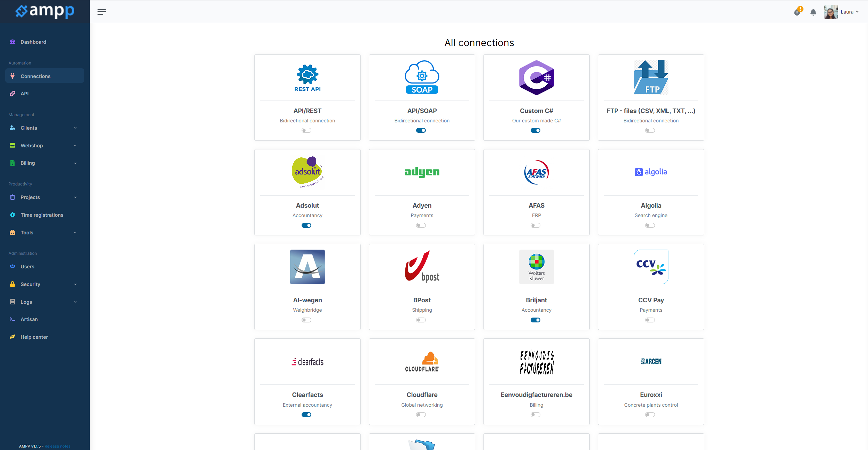Turn off the Briljant accountancy toggle
Viewport: 868px width, 450px height.
click(x=536, y=320)
